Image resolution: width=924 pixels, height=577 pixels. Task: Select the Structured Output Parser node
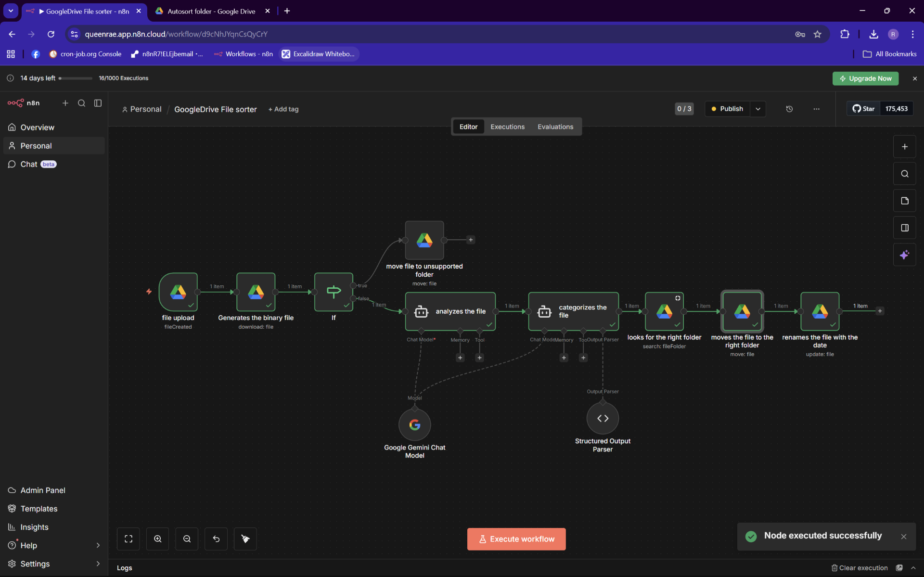[603, 418]
